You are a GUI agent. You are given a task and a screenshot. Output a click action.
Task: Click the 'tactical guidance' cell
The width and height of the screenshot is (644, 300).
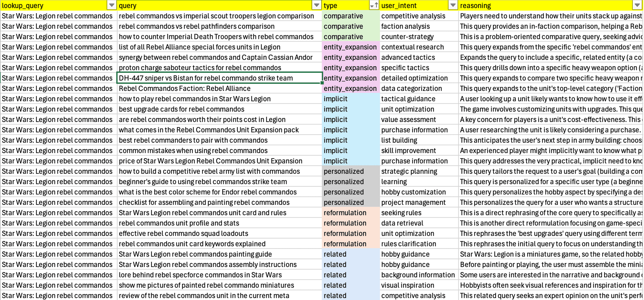coord(419,99)
